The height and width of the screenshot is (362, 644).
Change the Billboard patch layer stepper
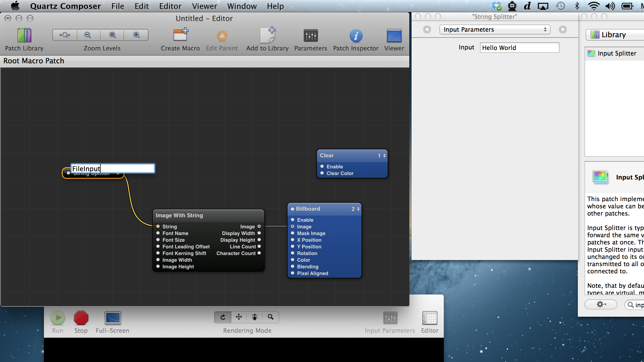[358, 209]
